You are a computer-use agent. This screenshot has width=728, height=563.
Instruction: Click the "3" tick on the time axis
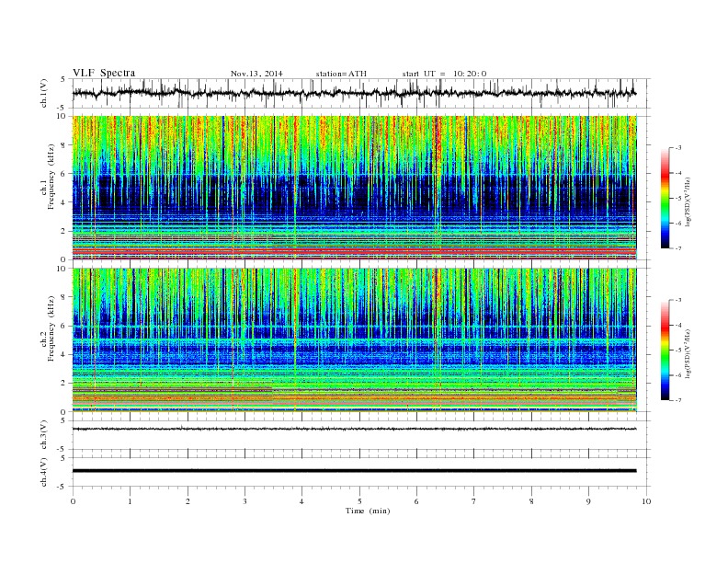tap(245, 501)
